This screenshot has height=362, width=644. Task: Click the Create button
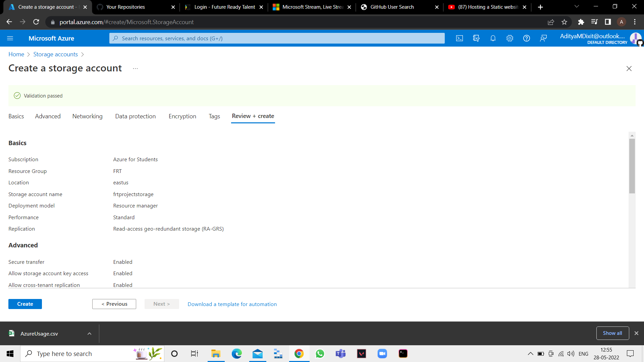point(25,304)
